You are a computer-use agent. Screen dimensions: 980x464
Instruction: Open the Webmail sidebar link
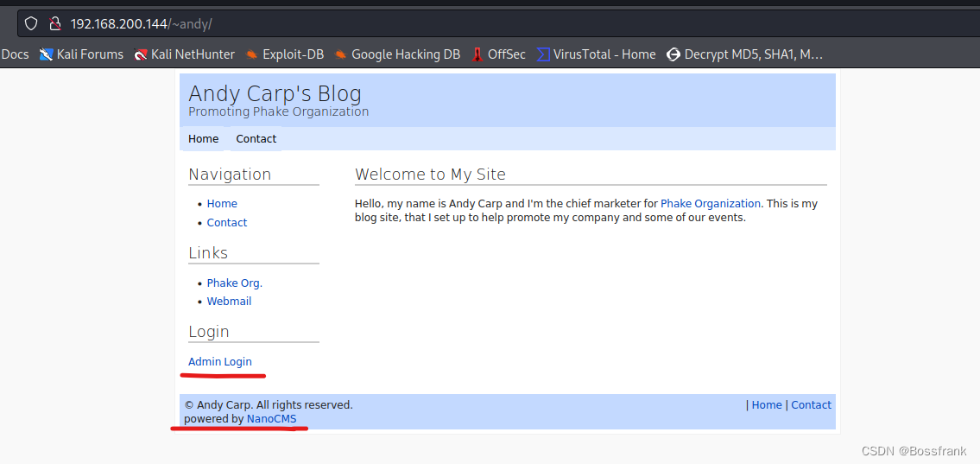click(x=230, y=302)
